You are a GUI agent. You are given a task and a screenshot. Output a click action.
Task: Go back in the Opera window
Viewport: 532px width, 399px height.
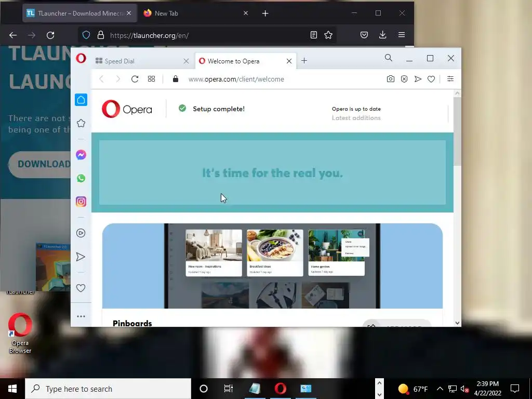[x=101, y=79]
